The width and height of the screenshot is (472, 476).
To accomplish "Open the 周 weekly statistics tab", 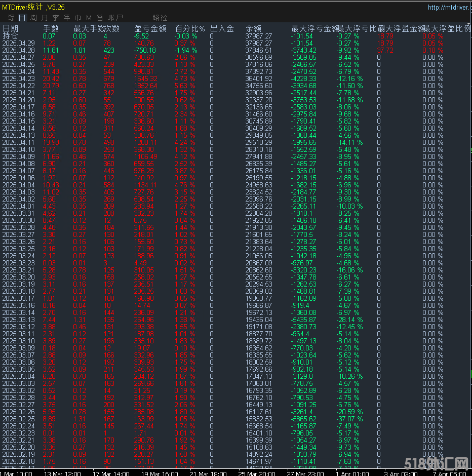I will 33,18.
